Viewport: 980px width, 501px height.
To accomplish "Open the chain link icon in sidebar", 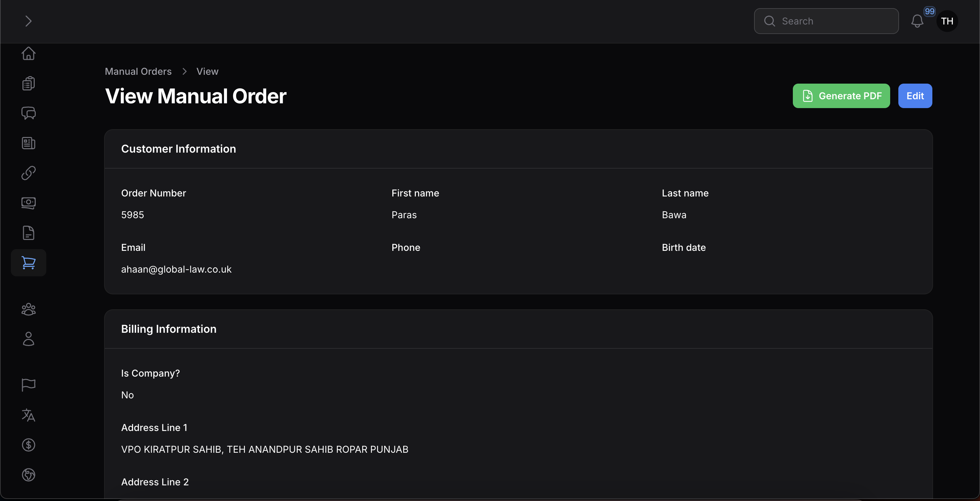I will (29, 173).
